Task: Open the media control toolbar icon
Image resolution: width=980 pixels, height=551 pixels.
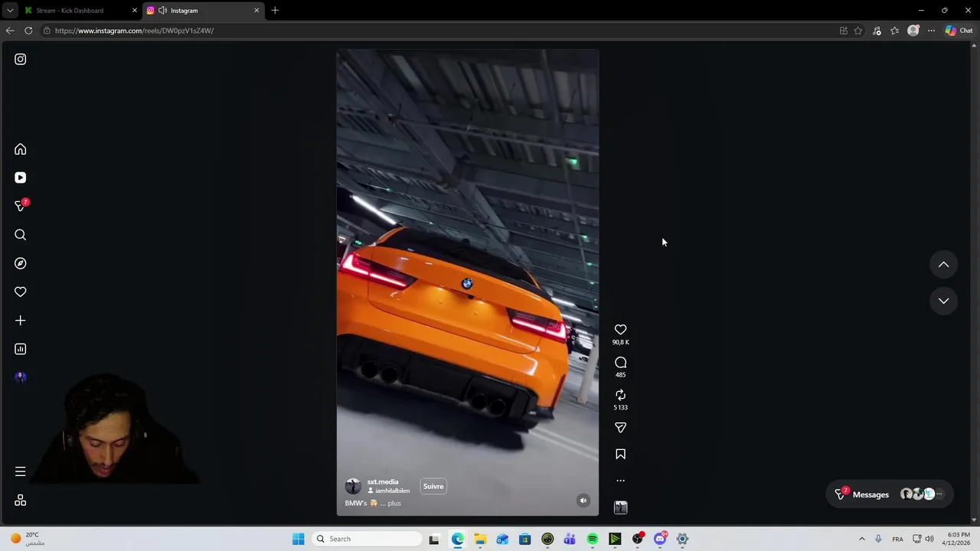Action: pos(877,31)
